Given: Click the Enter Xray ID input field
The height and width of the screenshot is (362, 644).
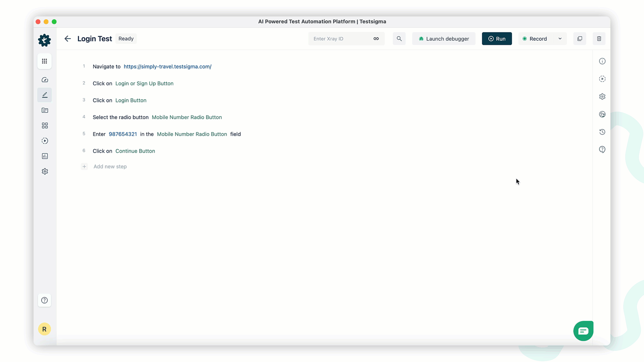Looking at the screenshot, I should 340,39.
